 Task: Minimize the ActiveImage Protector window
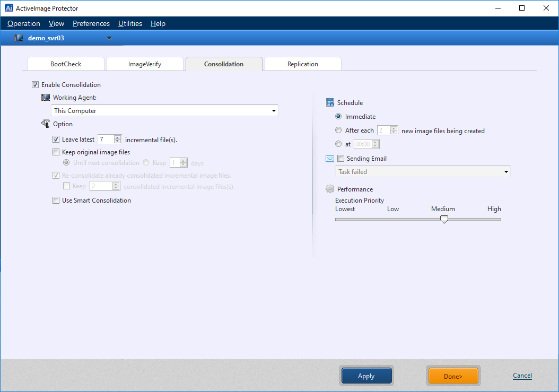click(498, 8)
